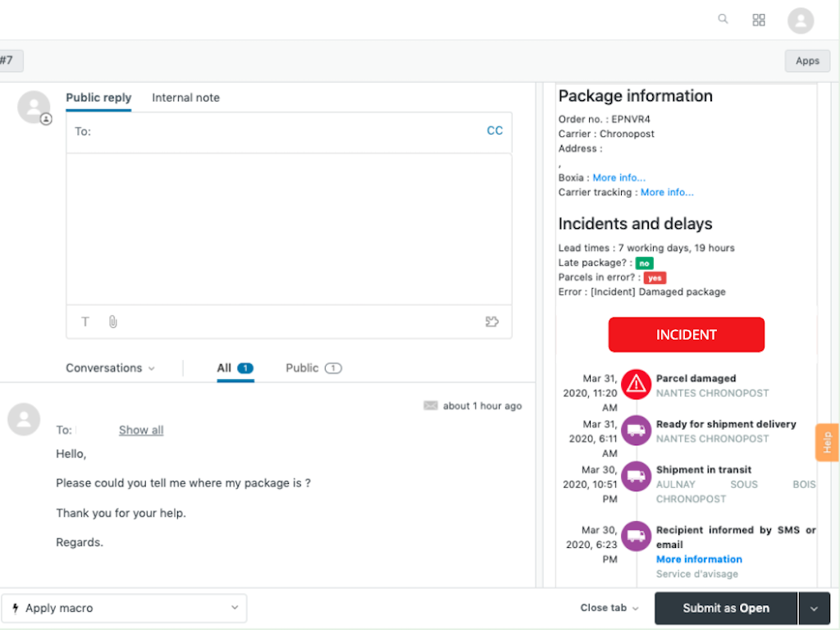Screen dimensions: 840x630
Task: Click the apps grid icon top right
Action: click(x=759, y=19)
